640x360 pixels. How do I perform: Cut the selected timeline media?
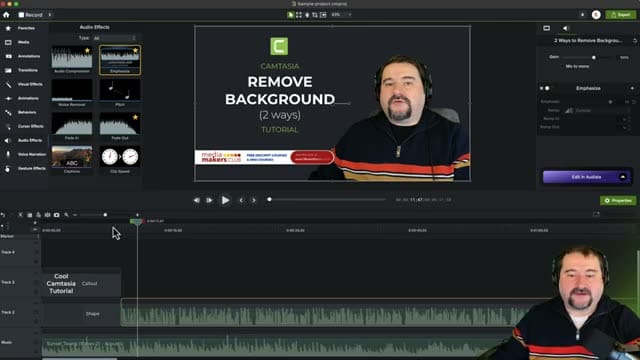pyautogui.click(x=20, y=215)
